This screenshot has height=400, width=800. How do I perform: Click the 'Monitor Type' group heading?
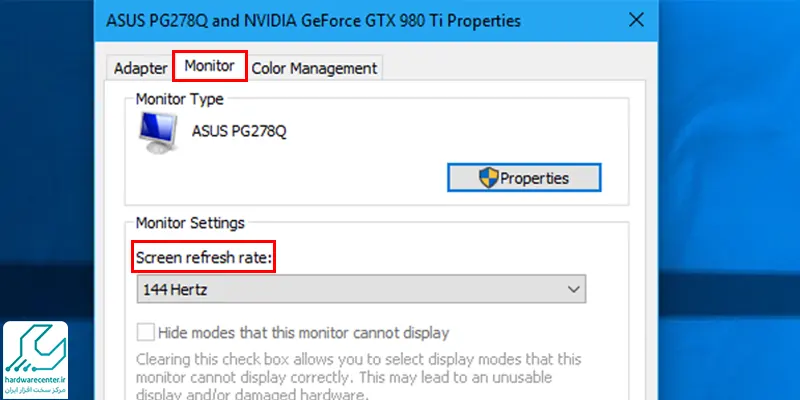point(180,99)
